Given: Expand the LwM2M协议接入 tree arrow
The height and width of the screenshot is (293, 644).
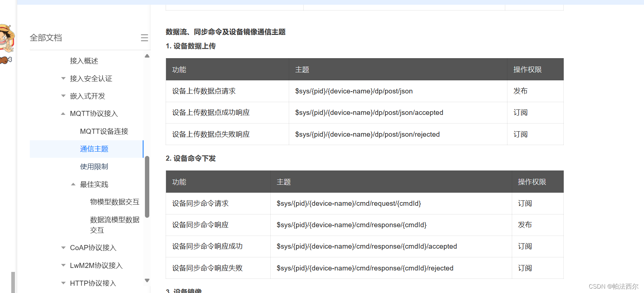Looking at the screenshot, I should pos(63,265).
